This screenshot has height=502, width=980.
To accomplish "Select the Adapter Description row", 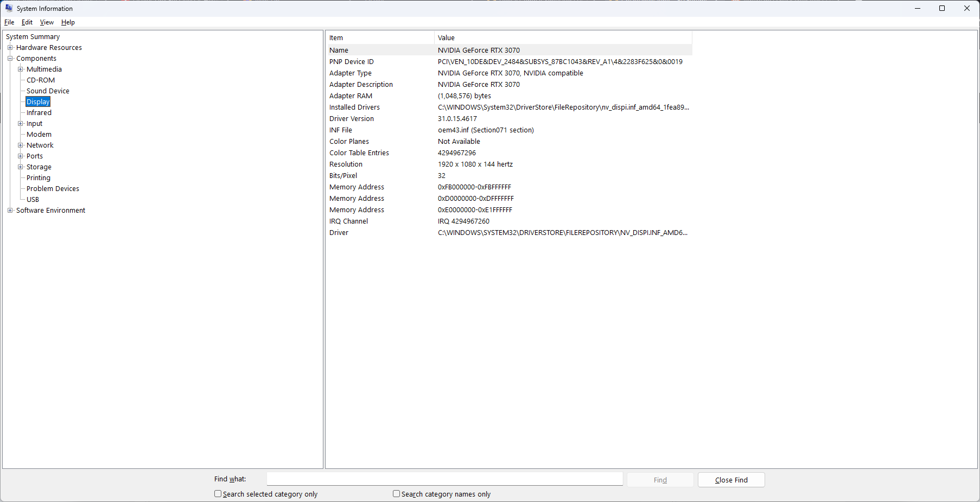I will pos(509,85).
